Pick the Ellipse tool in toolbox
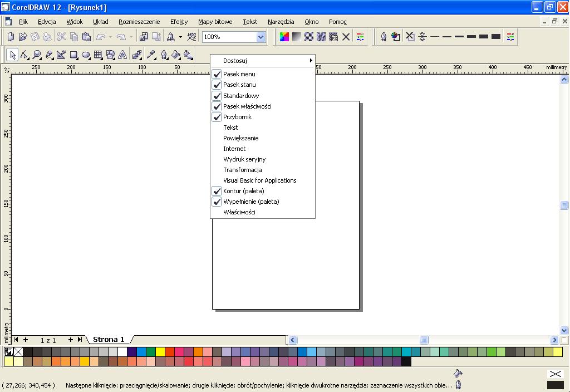This screenshot has height=392, width=570. [86, 55]
